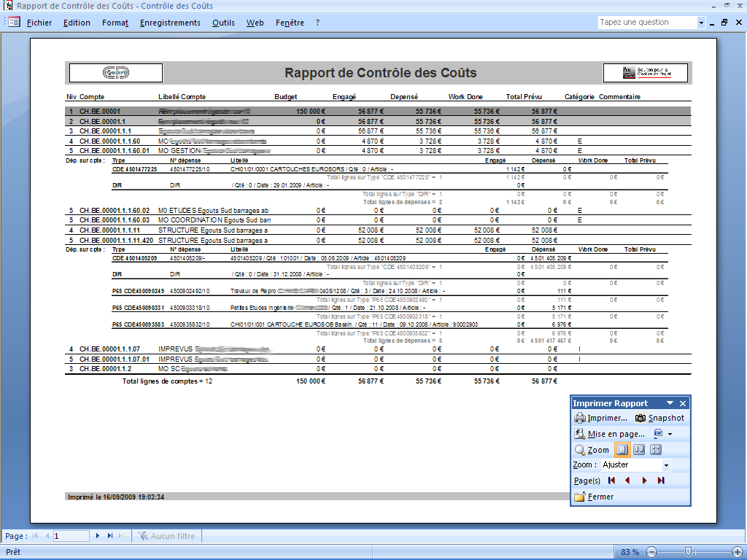Image resolution: width=747 pixels, height=560 pixels.
Task: Click the export to Word icon
Action: tap(659, 433)
